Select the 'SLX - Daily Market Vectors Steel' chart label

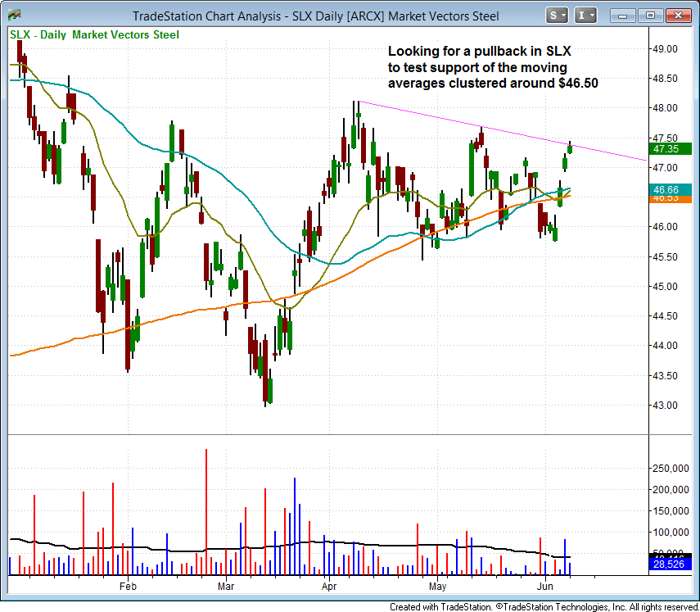[x=95, y=35]
